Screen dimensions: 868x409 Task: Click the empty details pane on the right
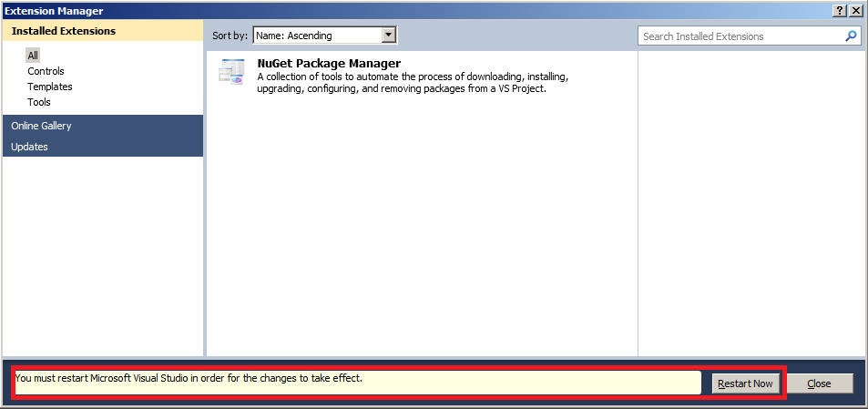click(749, 200)
